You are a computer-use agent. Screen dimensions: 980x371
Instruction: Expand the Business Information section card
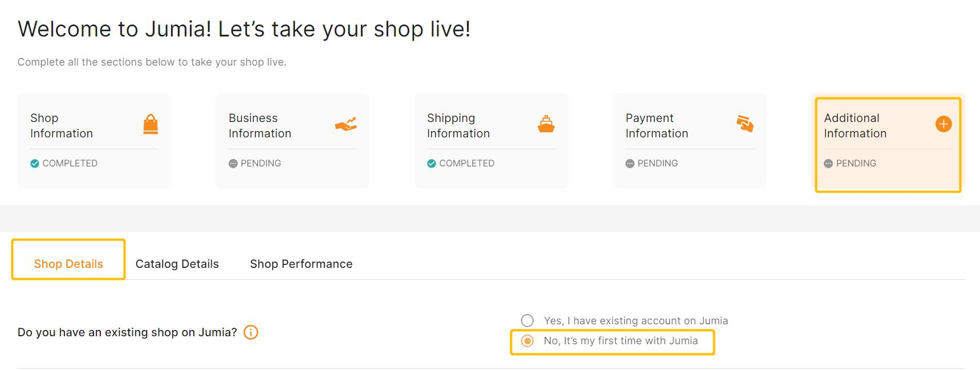[292, 140]
